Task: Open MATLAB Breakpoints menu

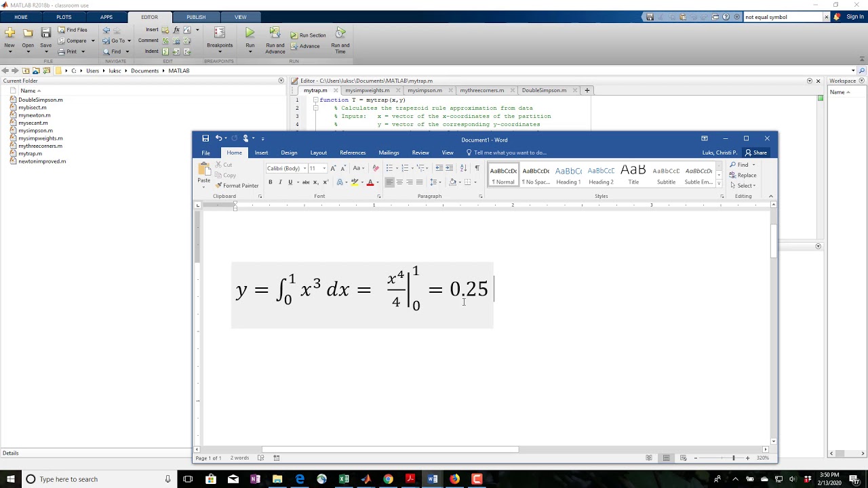Action: click(220, 41)
